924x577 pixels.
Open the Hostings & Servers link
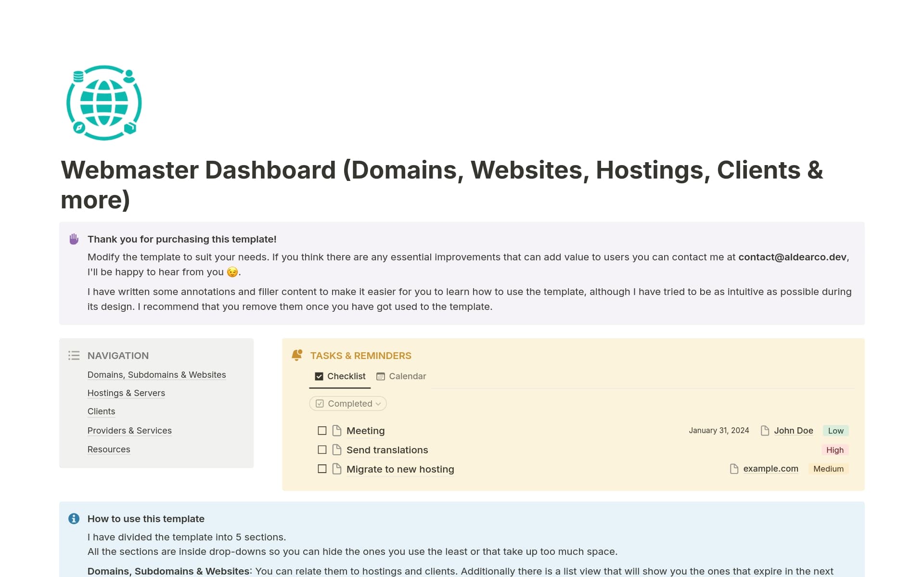tap(126, 393)
